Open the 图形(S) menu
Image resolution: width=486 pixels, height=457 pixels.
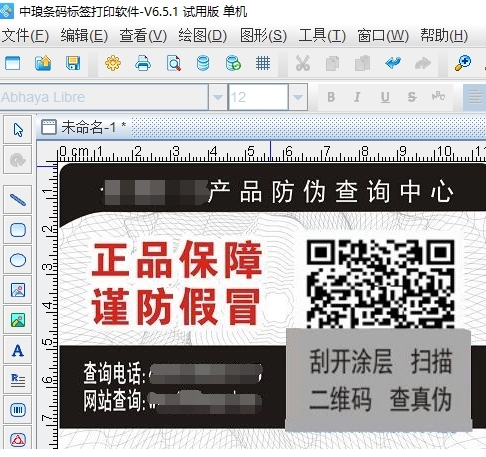[x=263, y=36]
